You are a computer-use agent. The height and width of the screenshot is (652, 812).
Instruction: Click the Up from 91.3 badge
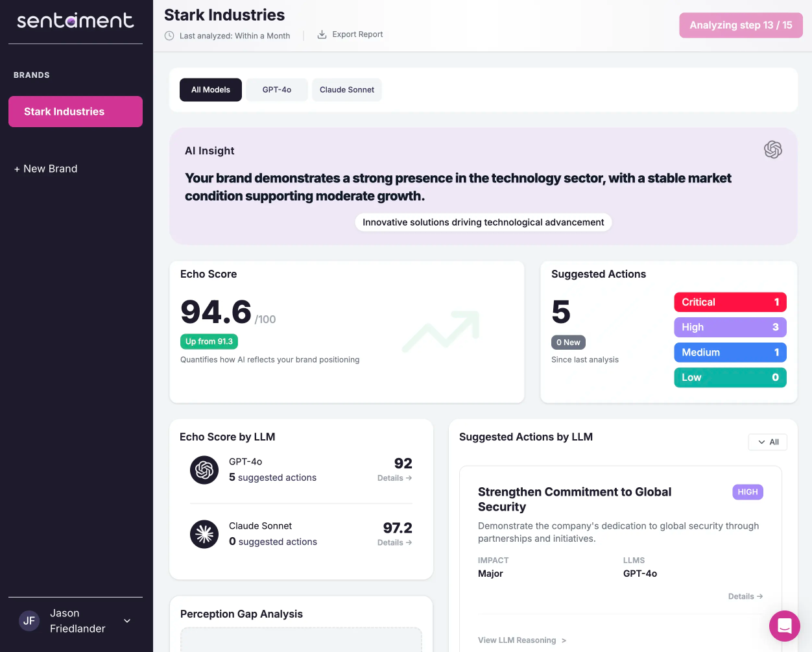click(209, 341)
